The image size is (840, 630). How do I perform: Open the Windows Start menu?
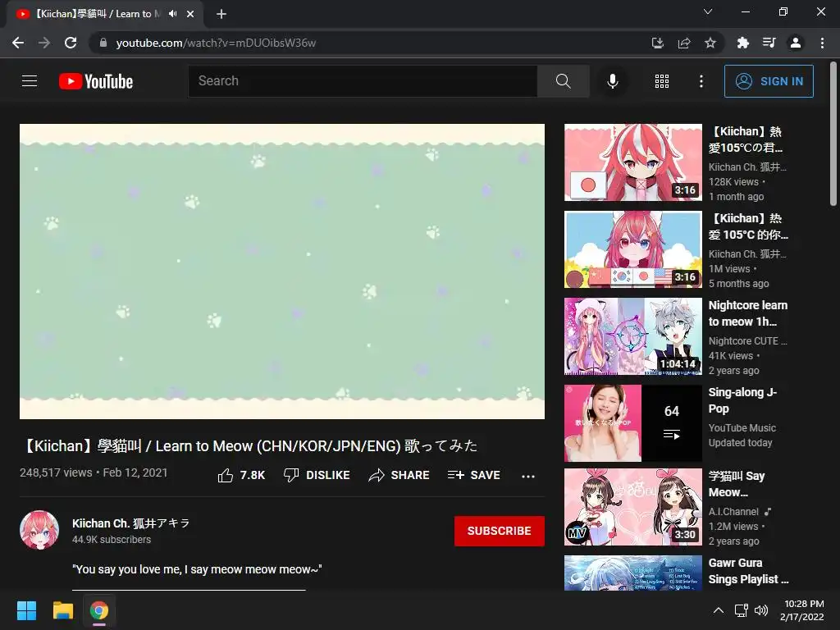[26, 610]
